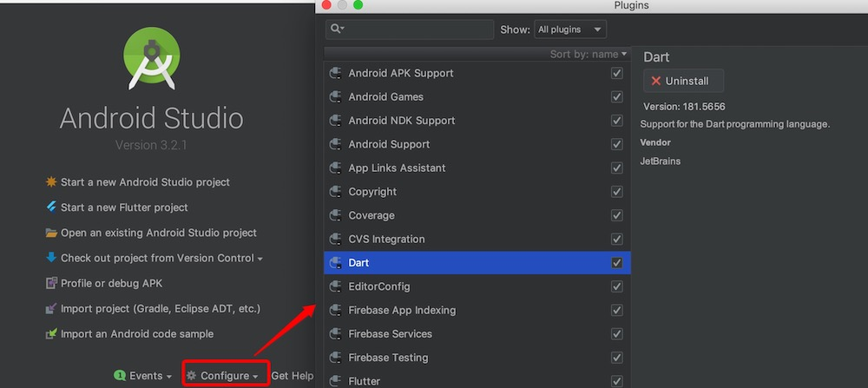The image size is (868, 388).
Task: Click the plugin icon for Dart
Action: tap(335, 264)
